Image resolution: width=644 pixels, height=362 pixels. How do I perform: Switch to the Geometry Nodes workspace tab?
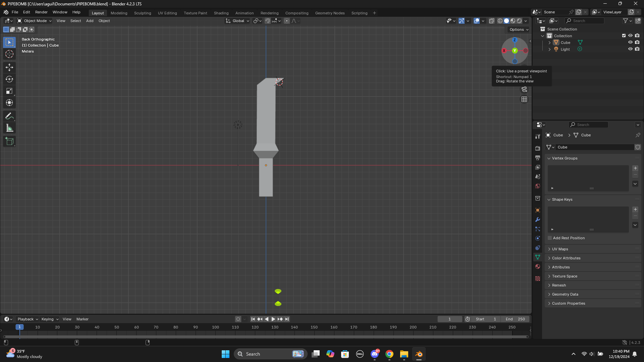[x=330, y=13]
